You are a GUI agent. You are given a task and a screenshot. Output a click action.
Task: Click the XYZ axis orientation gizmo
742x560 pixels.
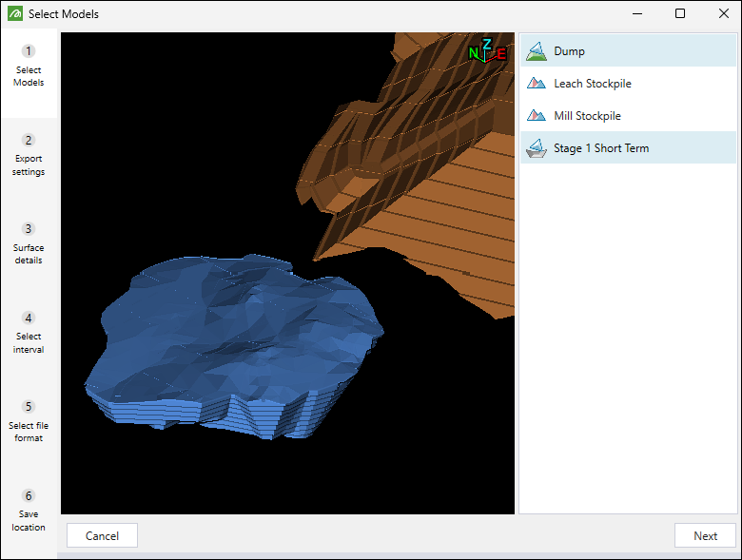pyautogui.click(x=487, y=52)
